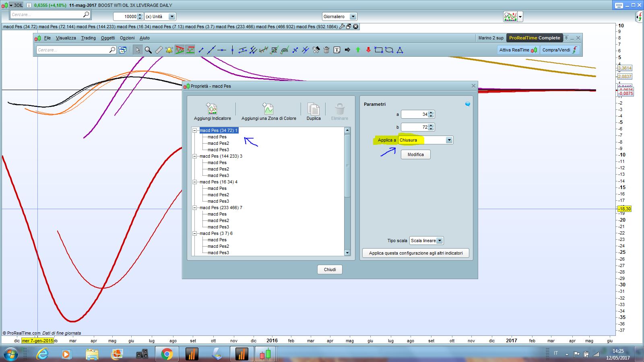Screen dimensions: 644x362
Task: Collapse the macd Pes (34 72) 1 node
Action: click(x=195, y=130)
